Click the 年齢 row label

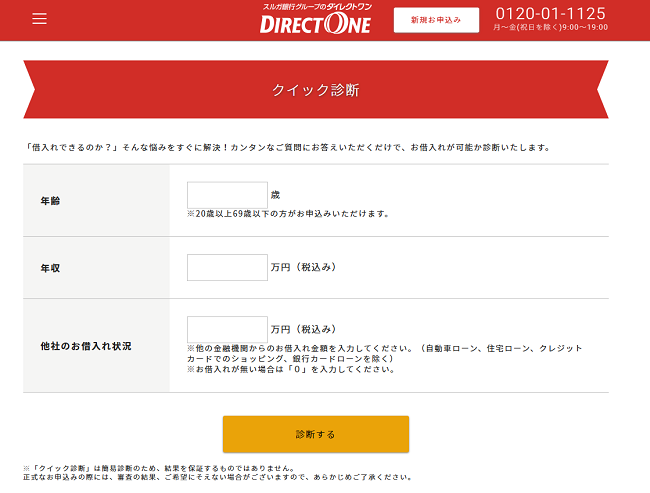[x=50, y=201]
